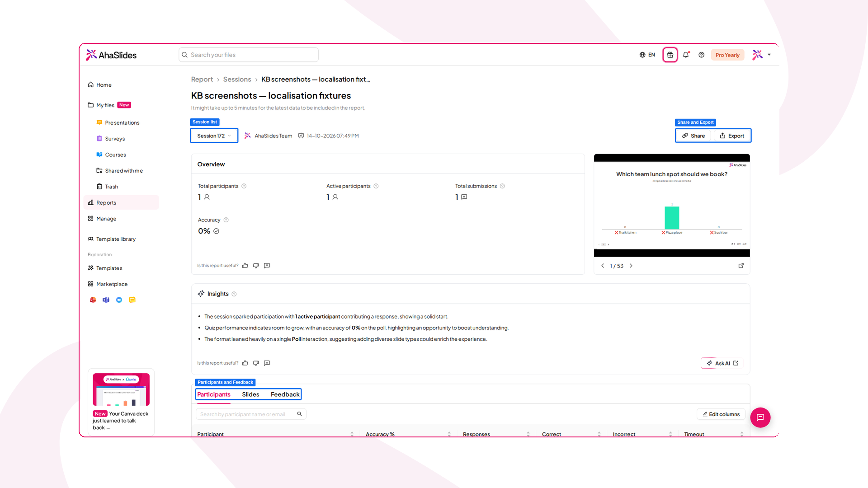Open the account avatar menu

(762, 55)
